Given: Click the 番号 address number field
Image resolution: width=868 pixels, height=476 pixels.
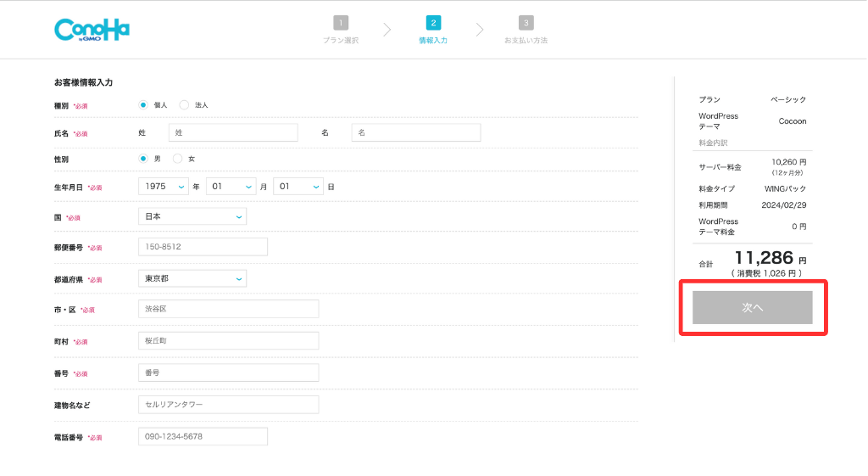Looking at the screenshot, I should 229,373.
